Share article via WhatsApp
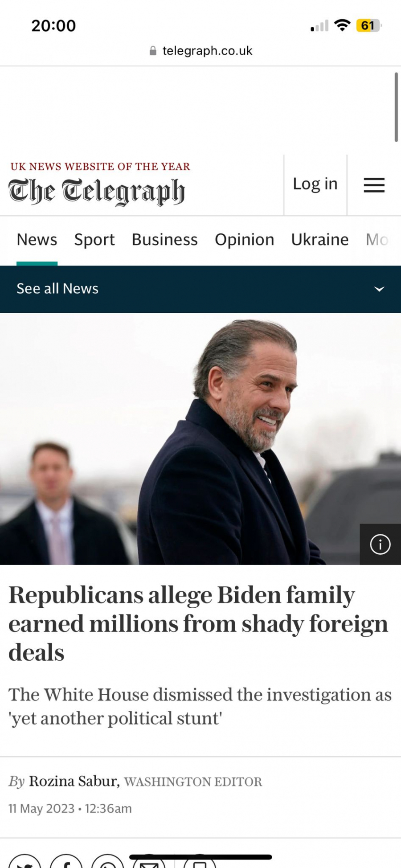This screenshot has width=401, height=868. click(x=107, y=863)
